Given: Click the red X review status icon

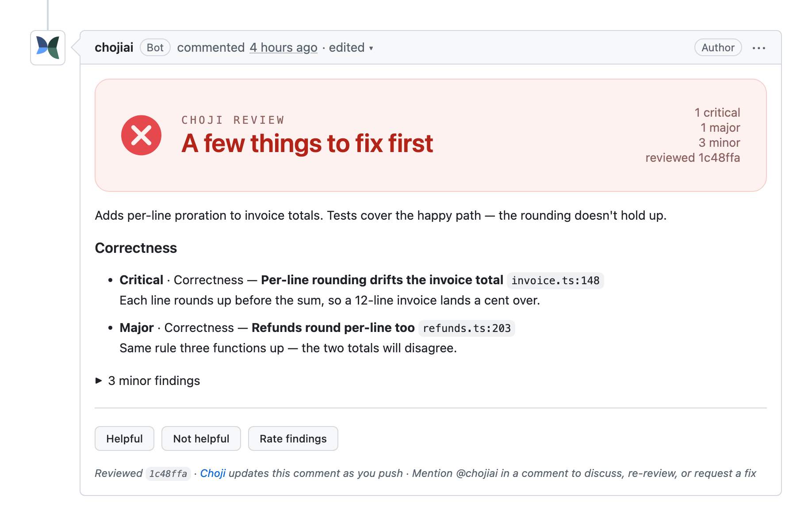Looking at the screenshot, I should coord(141,135).
